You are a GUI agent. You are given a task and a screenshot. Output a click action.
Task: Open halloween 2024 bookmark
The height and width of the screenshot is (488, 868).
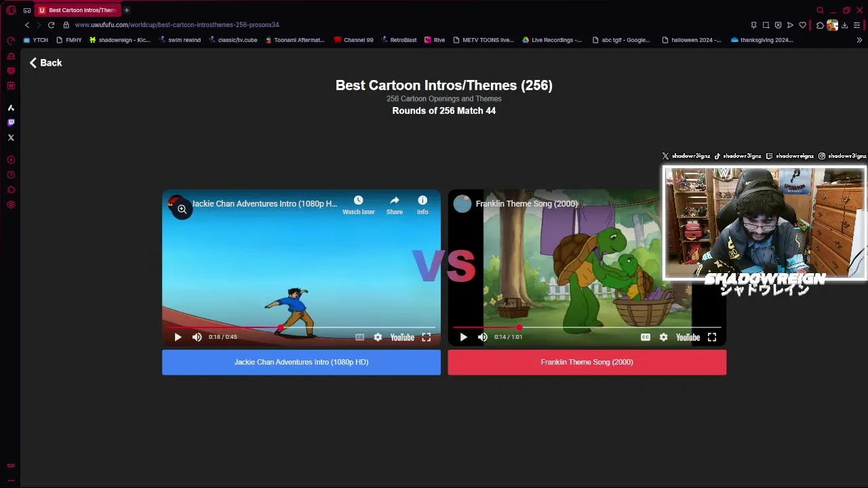[x=691, y=40]
